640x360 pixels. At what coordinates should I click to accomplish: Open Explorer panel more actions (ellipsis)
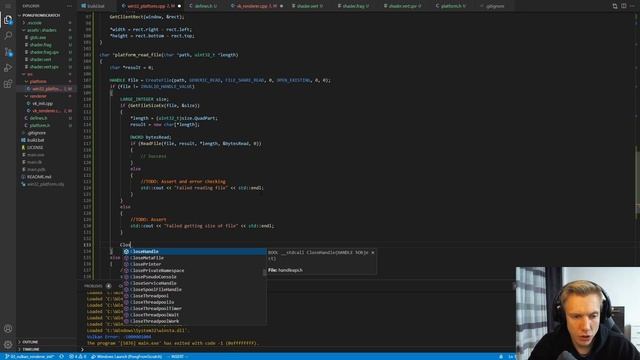click(69, 6)
